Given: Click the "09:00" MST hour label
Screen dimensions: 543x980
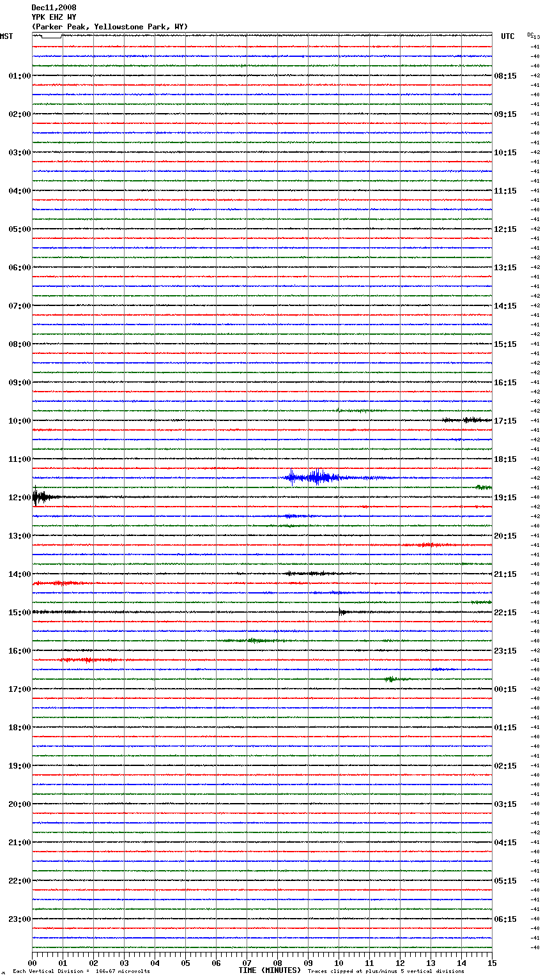Looking at the screenshot, I should point(20,383).
